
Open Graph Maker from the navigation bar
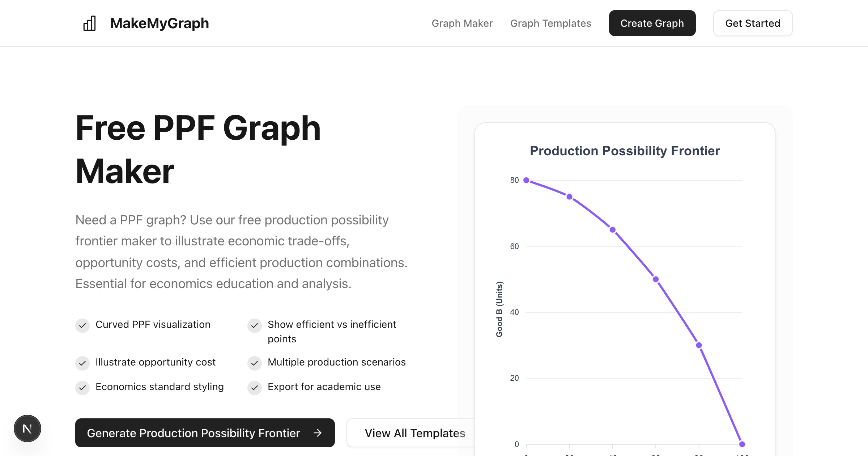click(462, 23)
